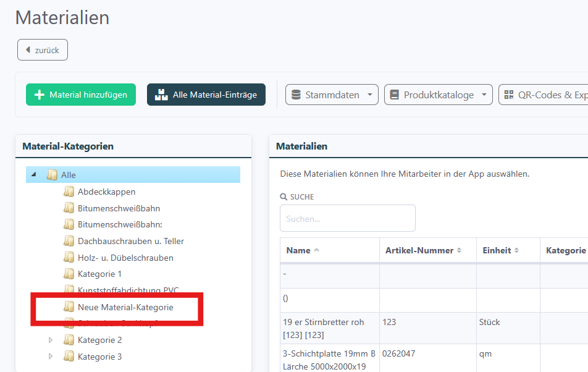Viewport: 588px width, 372px height.
Task: Click the Kategorie 2 folder icon
Action: coord(69,340)
